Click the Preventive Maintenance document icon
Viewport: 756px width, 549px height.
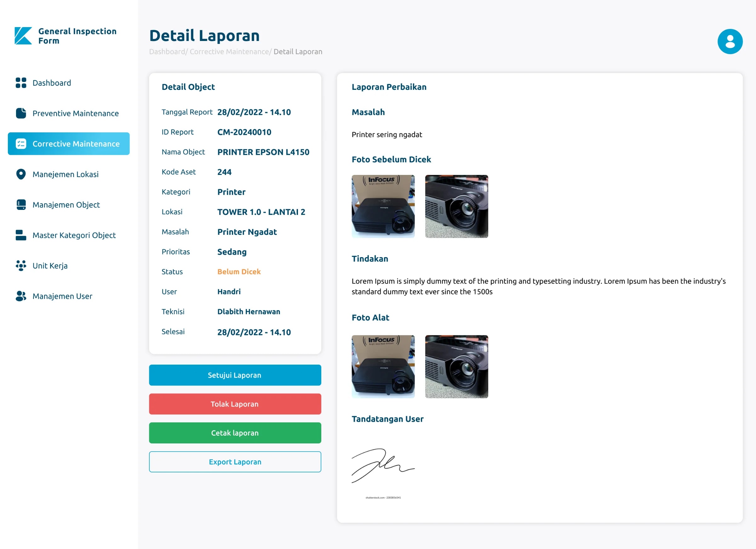pos(21,113)
